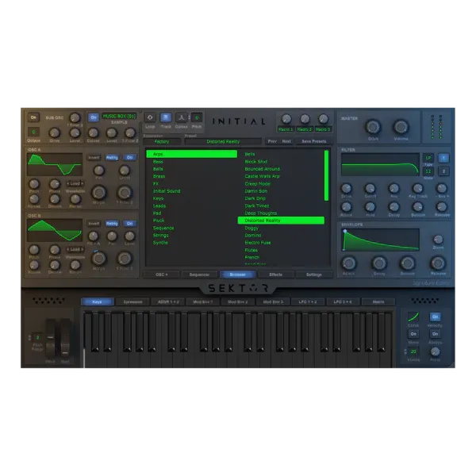
Task: Click the Filter Cutoff knob
Action: [370, 189]
